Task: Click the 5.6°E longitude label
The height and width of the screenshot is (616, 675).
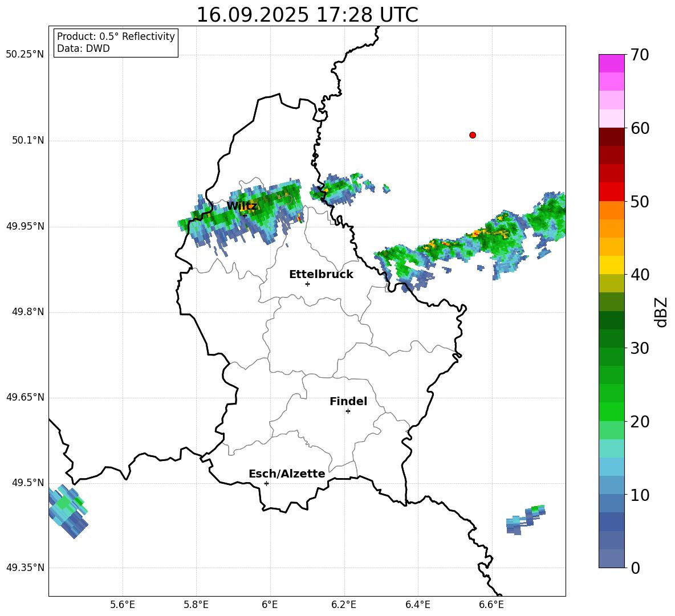Action: (123, 605)
